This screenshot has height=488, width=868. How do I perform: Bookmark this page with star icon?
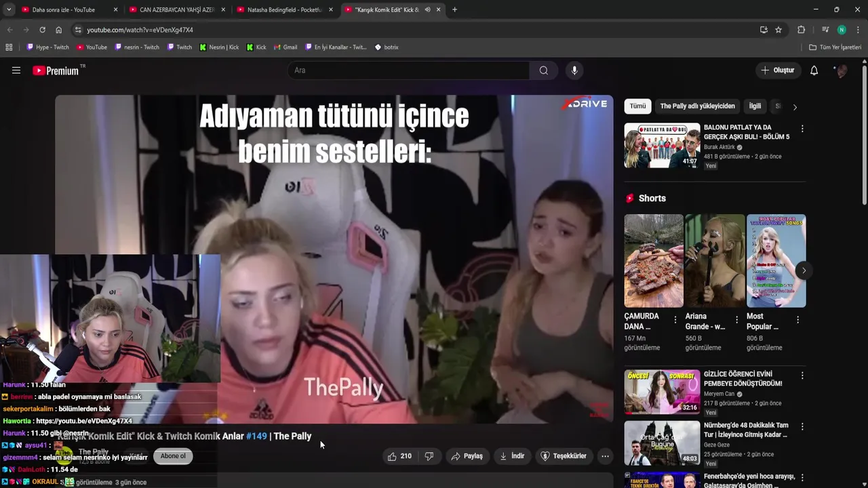click(x=778, y=30)
